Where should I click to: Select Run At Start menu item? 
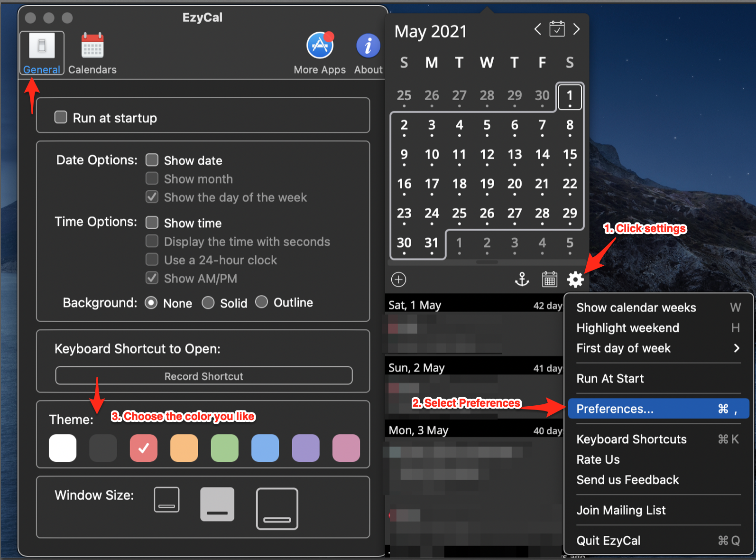pyautogui.click(x=658, y=379)
